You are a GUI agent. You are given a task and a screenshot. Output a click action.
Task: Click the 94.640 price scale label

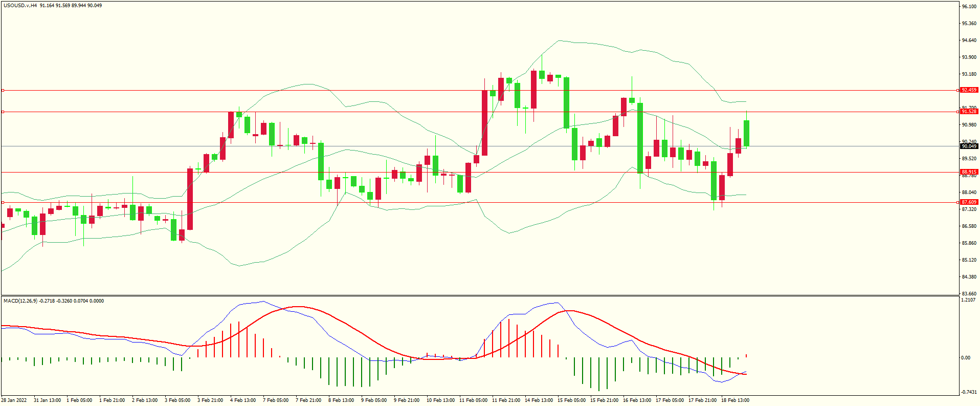[x=969, y=40]
